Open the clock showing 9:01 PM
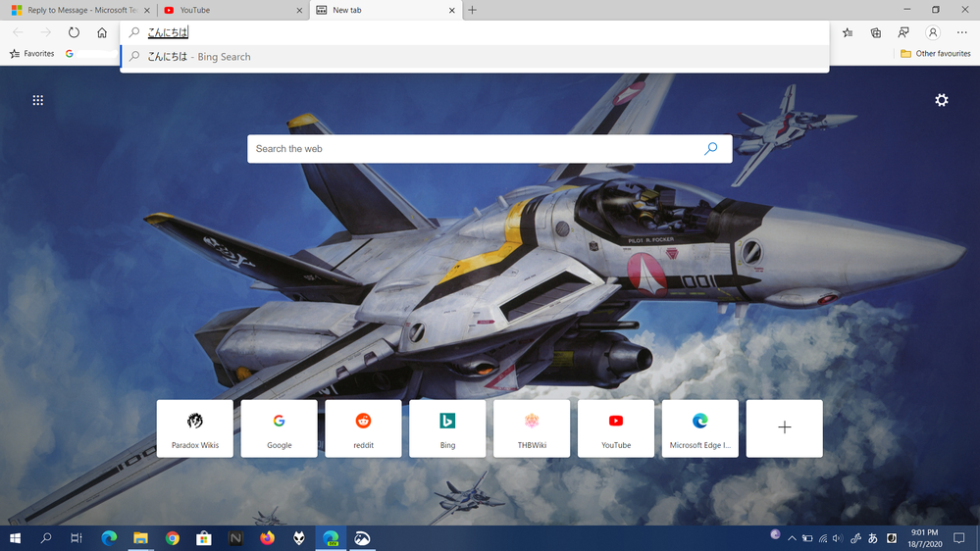The image size is (980, 551). click(x=924, y=538)
